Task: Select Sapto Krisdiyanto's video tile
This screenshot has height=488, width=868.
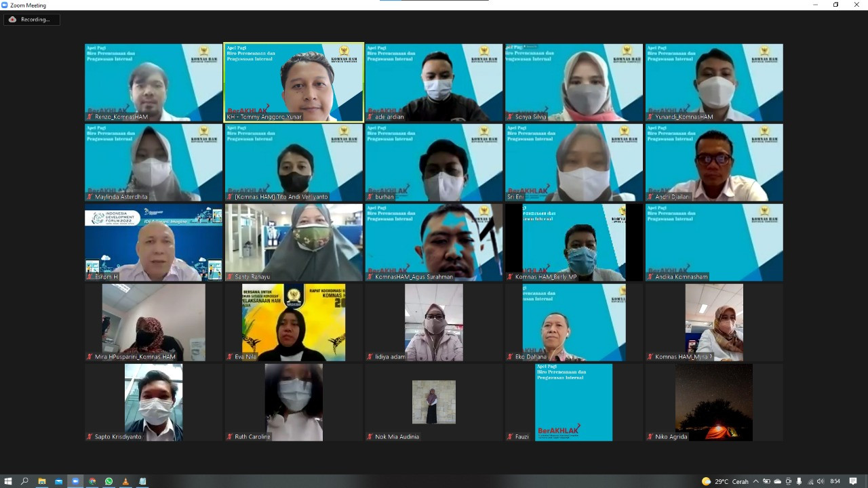Action: point(153,403)
